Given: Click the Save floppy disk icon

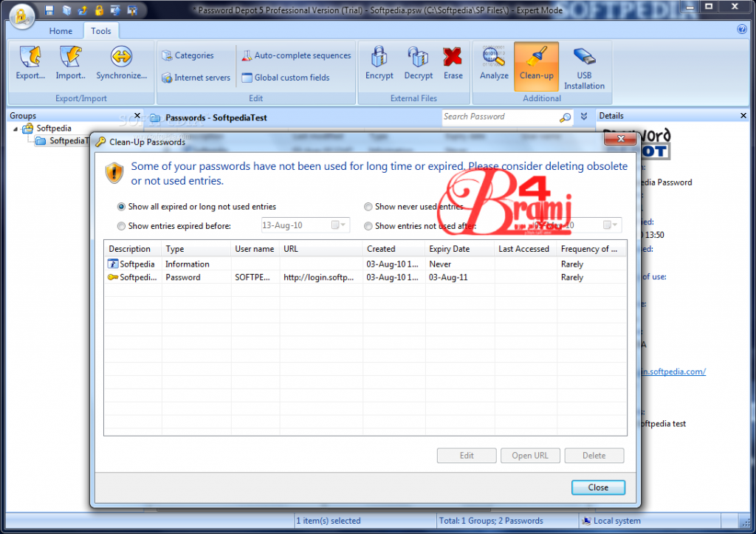Looking at the screenshot, I should [x=49, y=10].
